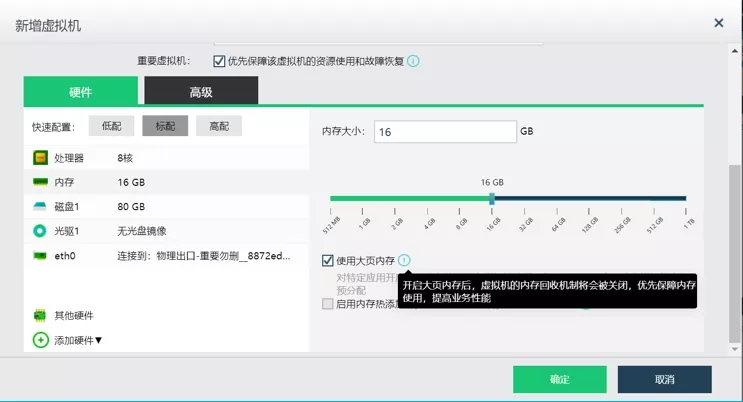Click the 其他硬件 icon
743x402 pixels.
(40, 315)
